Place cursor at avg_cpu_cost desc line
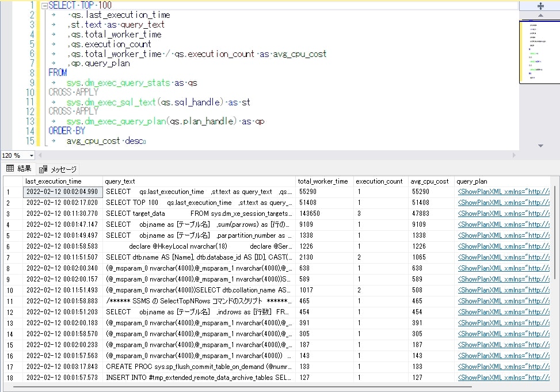Viewport: 560px width, 392px height. (106, 141)
